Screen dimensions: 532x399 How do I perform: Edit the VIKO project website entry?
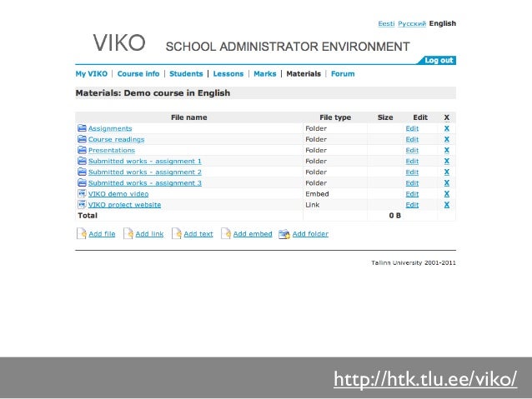[412, 205]
